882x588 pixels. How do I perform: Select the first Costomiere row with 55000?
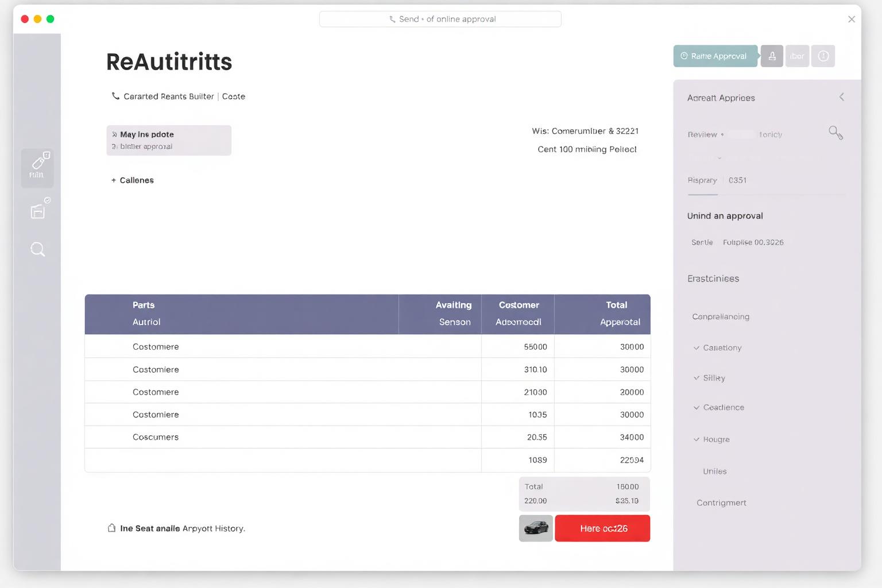(367, 347)
